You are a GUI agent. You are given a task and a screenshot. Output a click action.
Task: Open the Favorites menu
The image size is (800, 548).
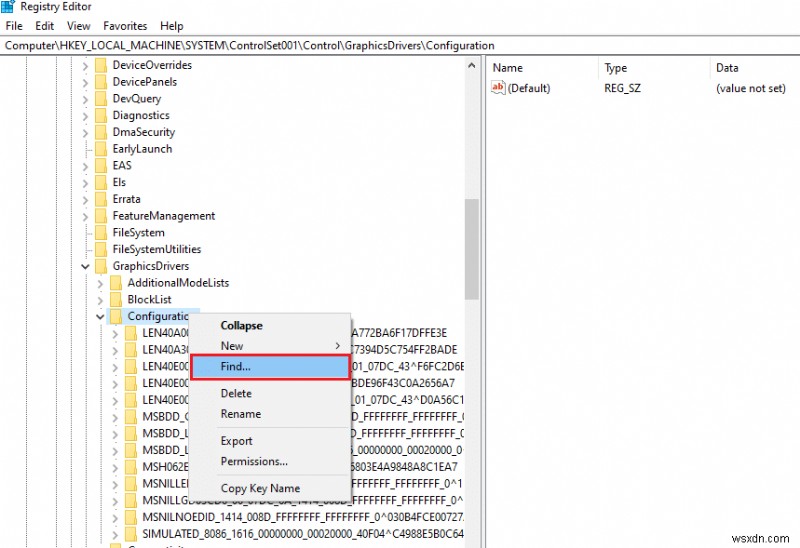point(125,26)
